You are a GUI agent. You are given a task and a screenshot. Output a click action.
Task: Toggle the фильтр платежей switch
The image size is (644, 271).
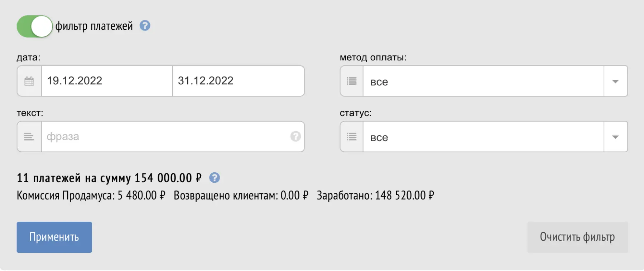pos(35,26)
